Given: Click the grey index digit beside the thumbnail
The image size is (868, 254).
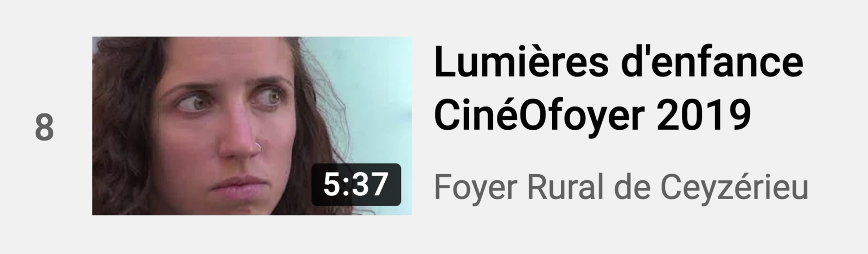Looking at the screenshot, I should (44, 128).
